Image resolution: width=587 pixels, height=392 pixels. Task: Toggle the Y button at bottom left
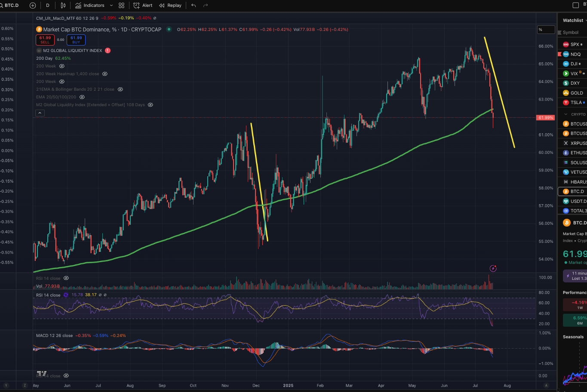pos(6,385)
